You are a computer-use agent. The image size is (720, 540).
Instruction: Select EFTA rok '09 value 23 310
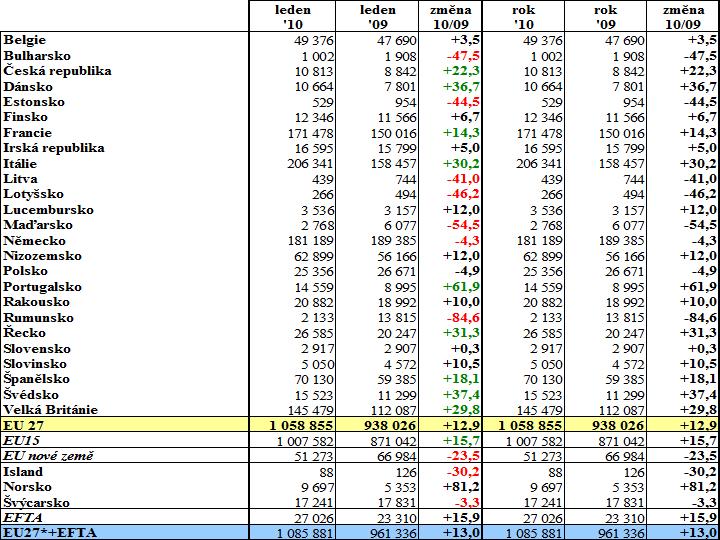tap(625, 518)
